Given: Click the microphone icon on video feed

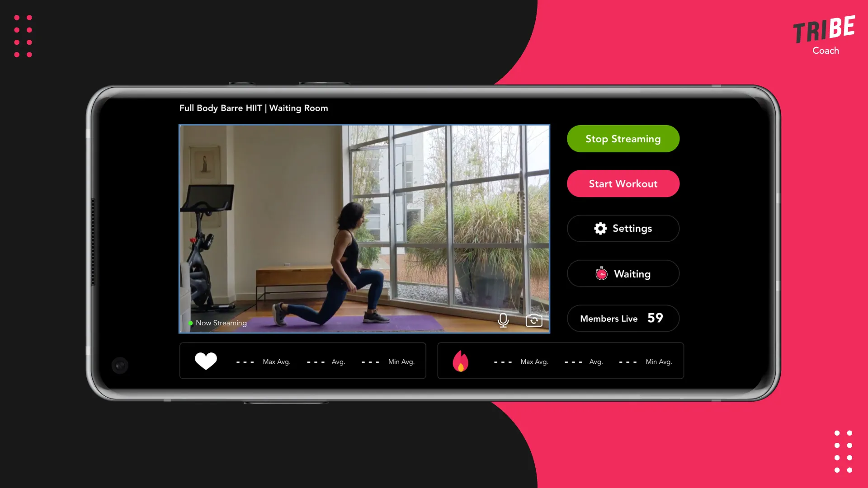Looking at the screenshot, I should point(504,319).
